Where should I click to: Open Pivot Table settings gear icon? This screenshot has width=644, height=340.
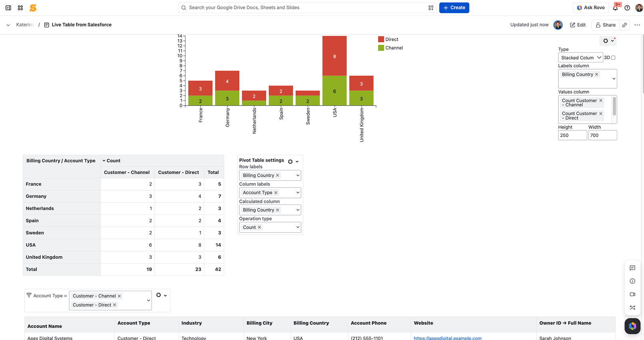click(x=290, y=162)
